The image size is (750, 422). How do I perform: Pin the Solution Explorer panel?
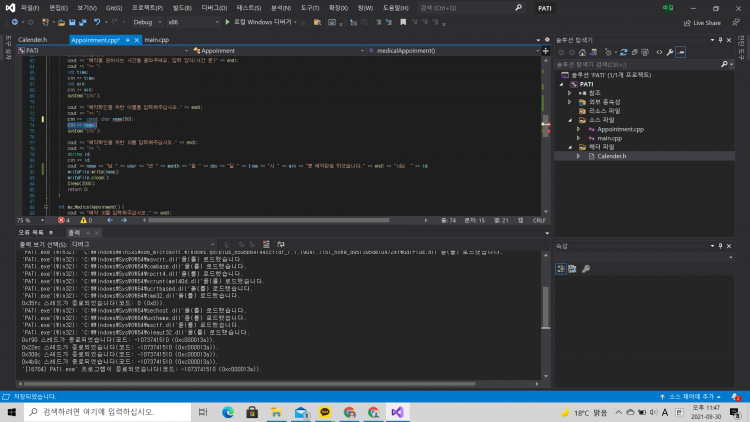tap(720, 40)
